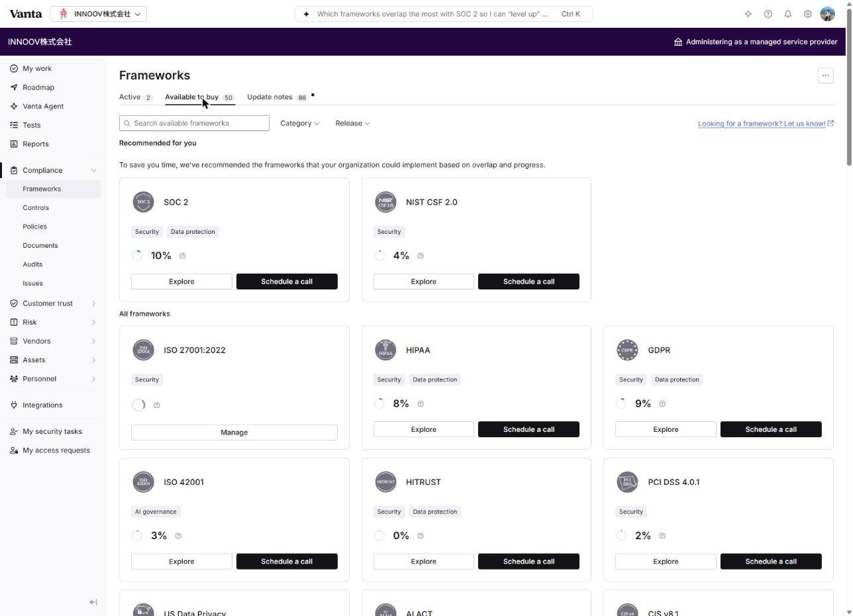Open Integrations in the sidebar
Screen dimensions: 853x616
pyautogui.click(x=42, y=405)
